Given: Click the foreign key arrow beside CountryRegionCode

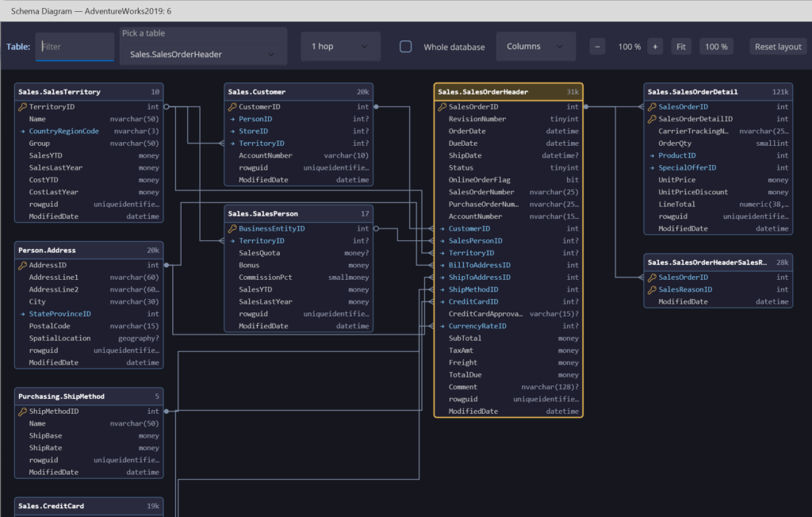Looking at the screenshot, I should (23, 132).
